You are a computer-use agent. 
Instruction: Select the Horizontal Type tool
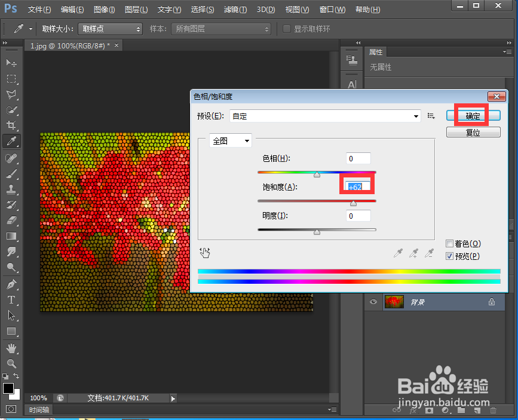point(11,300)
